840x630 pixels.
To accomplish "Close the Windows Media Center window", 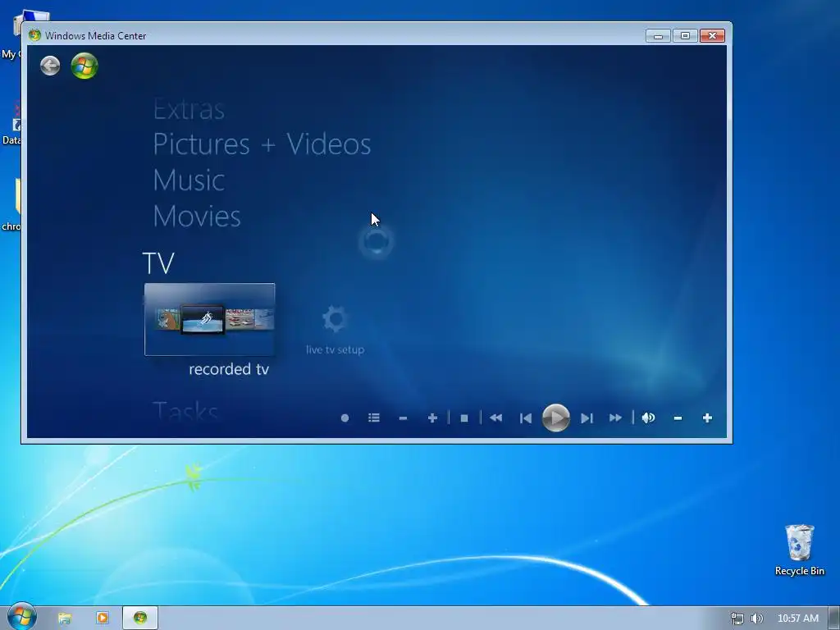I will tap(712, 36).
